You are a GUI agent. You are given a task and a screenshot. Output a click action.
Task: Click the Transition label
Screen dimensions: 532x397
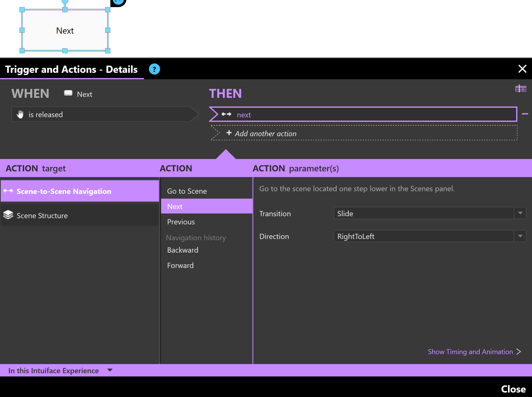pyautogui.click(x=275, y=214)
